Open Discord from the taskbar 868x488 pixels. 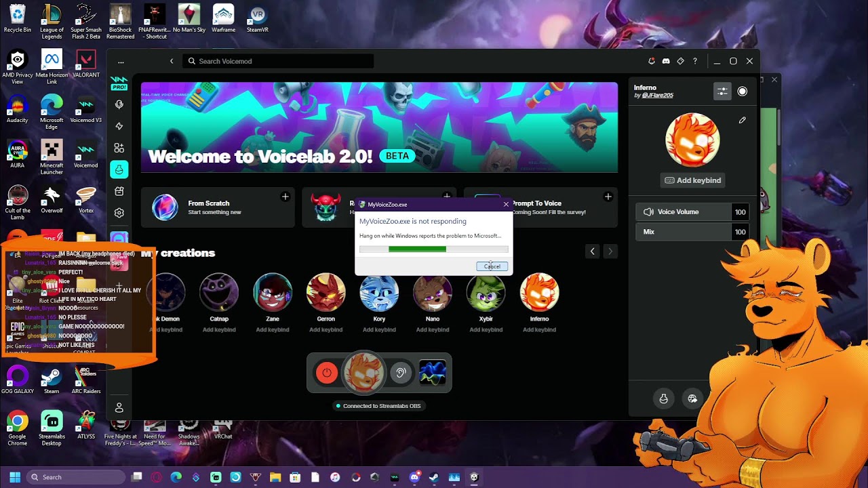point(414,477)
